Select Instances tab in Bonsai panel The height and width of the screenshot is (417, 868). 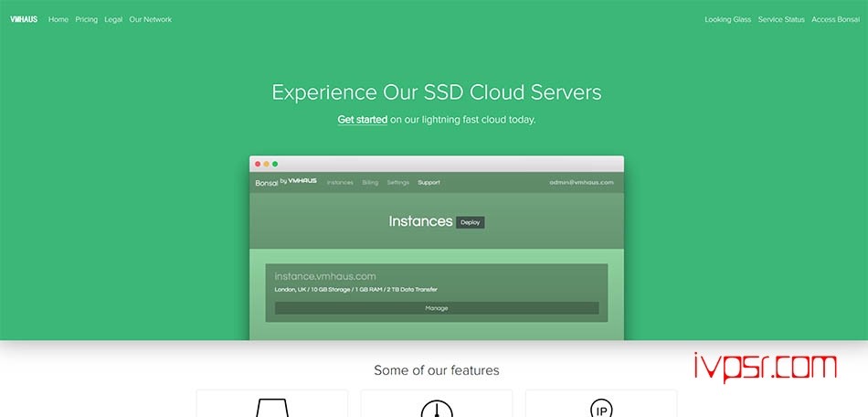pyautogui.click(x=340, y=183)
